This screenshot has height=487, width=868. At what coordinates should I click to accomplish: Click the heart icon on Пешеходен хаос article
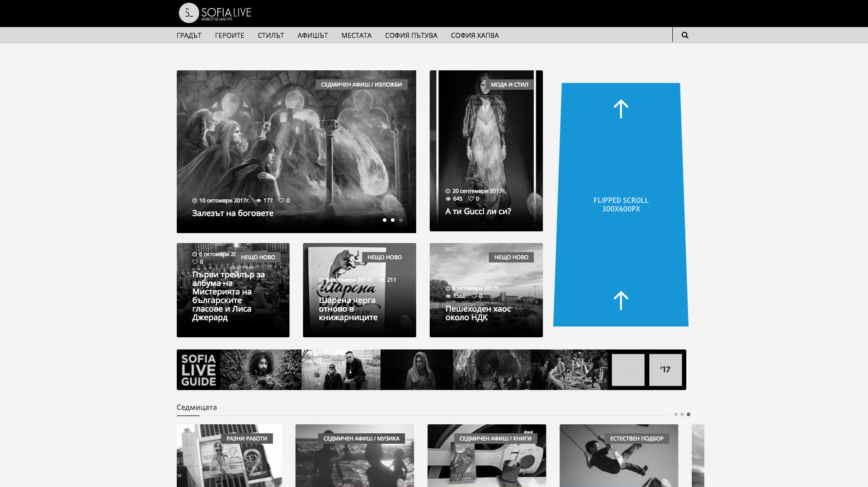[474, 296]
